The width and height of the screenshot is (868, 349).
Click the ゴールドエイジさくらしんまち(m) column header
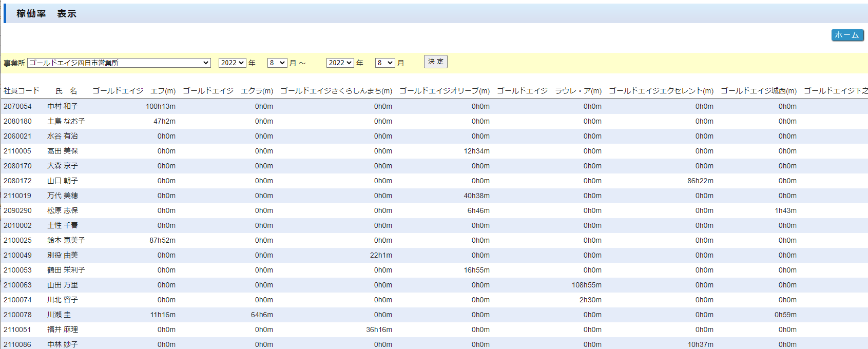[336, 91]
